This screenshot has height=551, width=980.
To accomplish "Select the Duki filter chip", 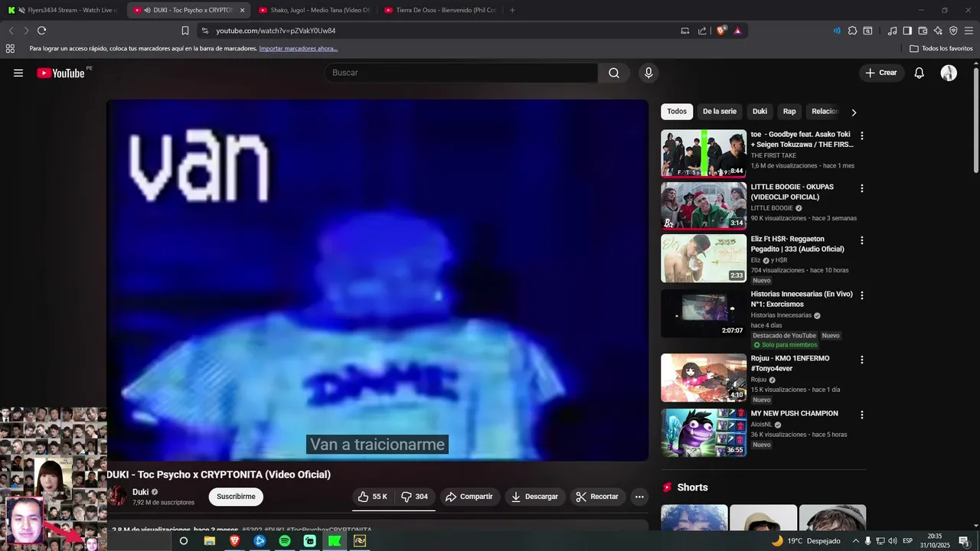I will (759, 112).
